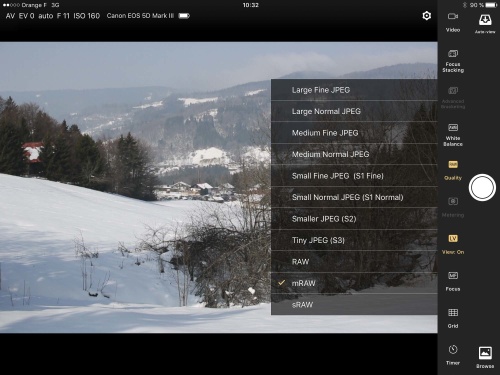Choose Medium Normal JPEG
Image resolution: width=500 pixels, height=375 pixels.
(354, 154)
